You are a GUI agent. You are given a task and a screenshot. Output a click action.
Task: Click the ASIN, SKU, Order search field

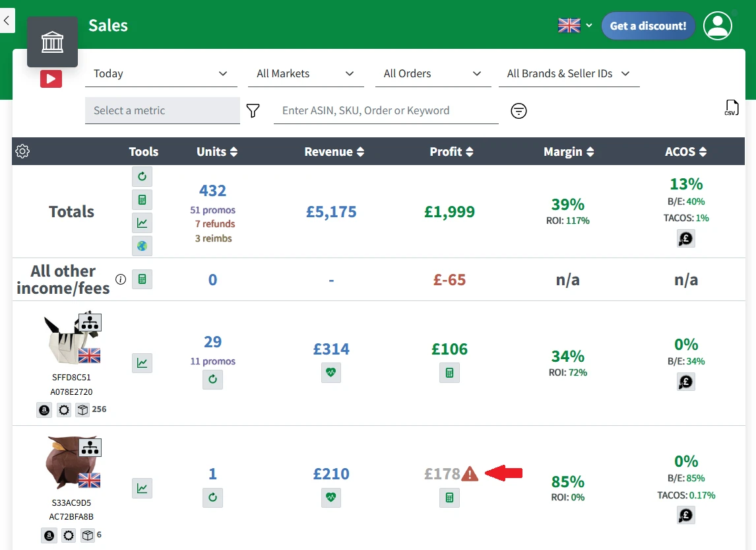(386, 110)
